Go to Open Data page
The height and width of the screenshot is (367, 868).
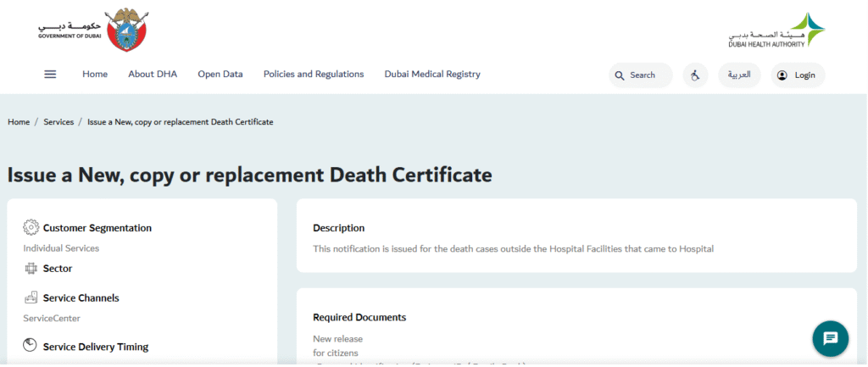click(x=220, y=75)
